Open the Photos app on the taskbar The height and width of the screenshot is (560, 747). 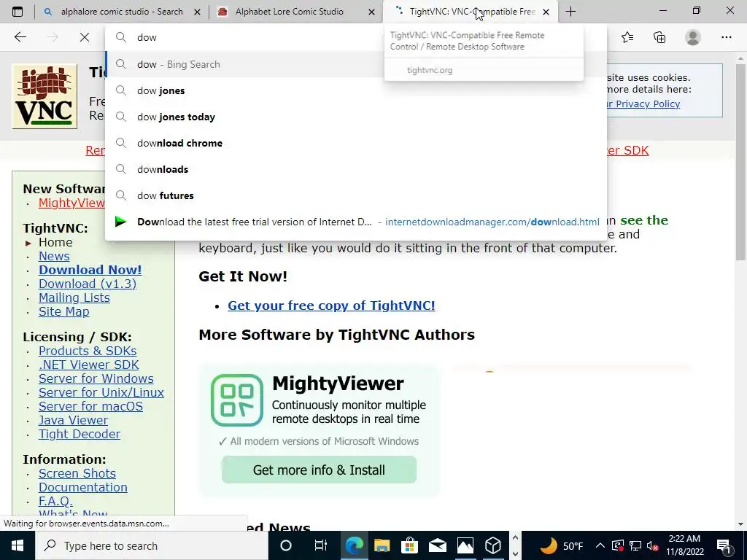point(465,545)
